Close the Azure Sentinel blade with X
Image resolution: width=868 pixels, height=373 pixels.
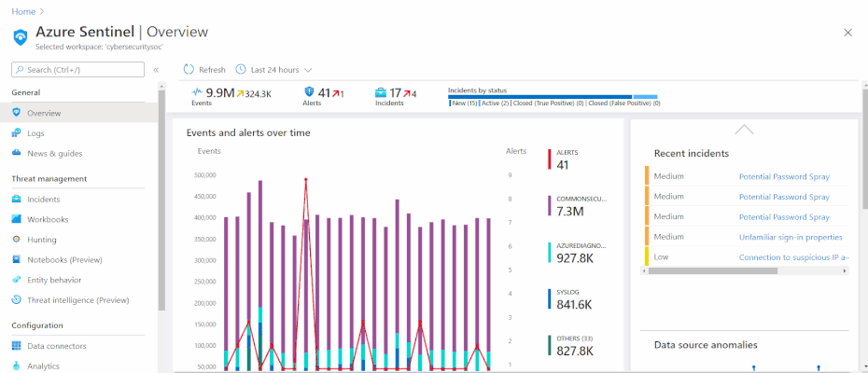847,33
